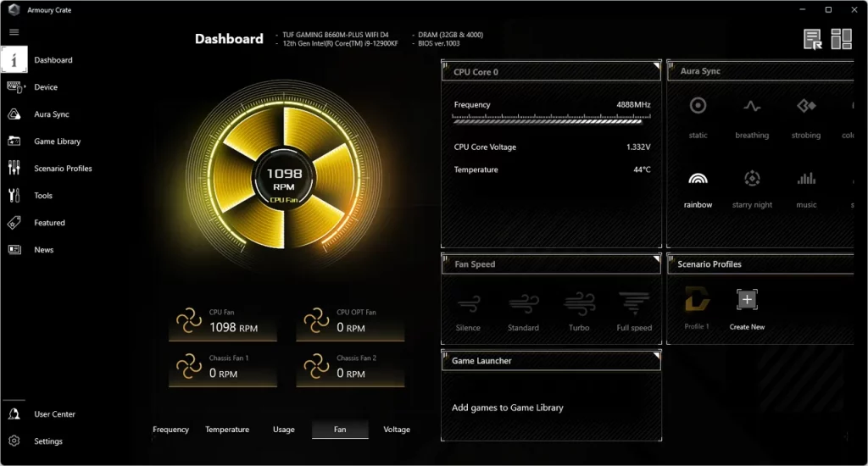This screenshot has width=868, height=466.
Task: Select breathing Aura lighting effect
Action: 752,118
